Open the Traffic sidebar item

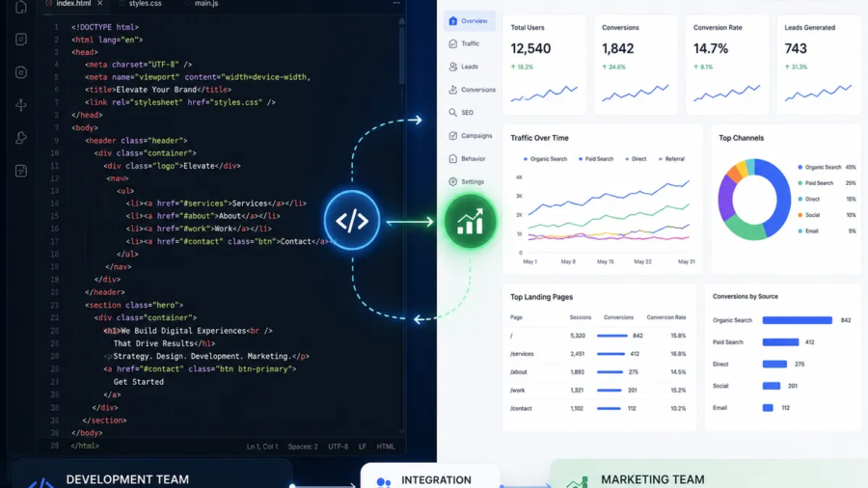(469, 43)
